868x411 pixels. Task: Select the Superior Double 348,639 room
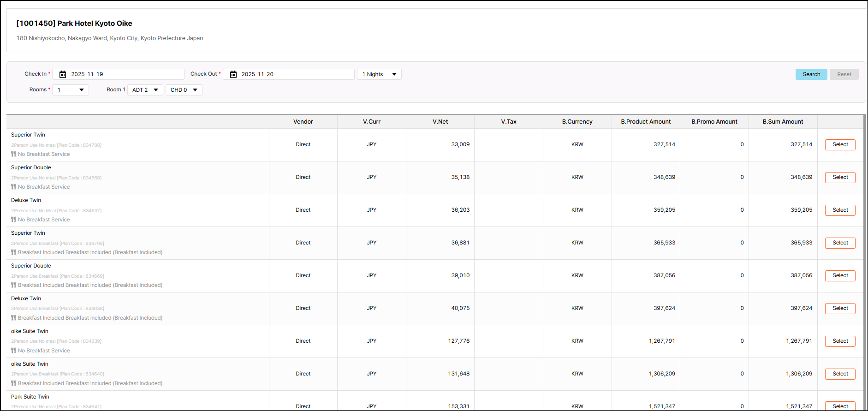(x=840, y=178)
